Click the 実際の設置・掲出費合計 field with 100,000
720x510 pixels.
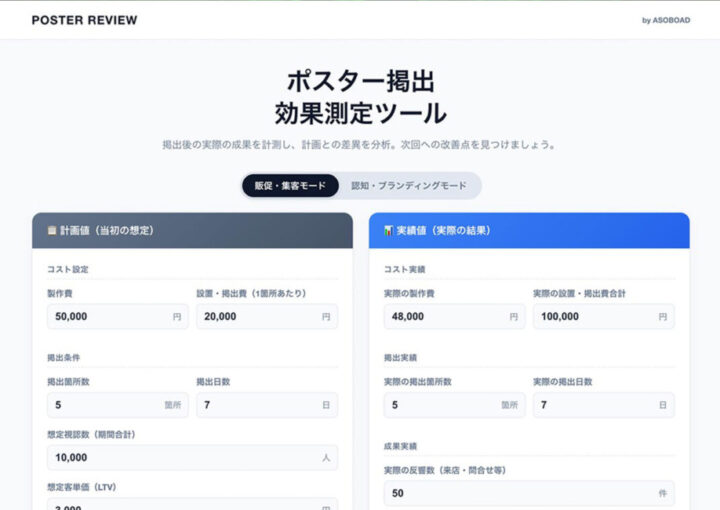603,316
